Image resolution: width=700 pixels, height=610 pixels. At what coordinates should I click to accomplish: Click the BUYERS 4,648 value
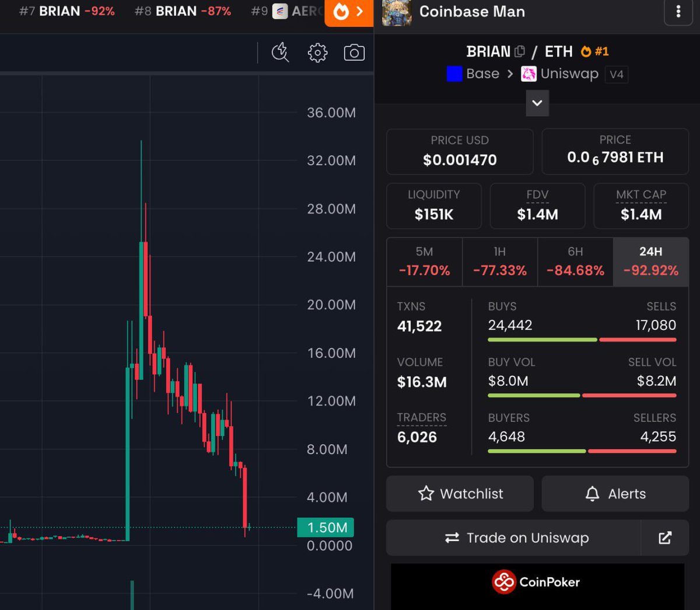[x=506, y=437]
